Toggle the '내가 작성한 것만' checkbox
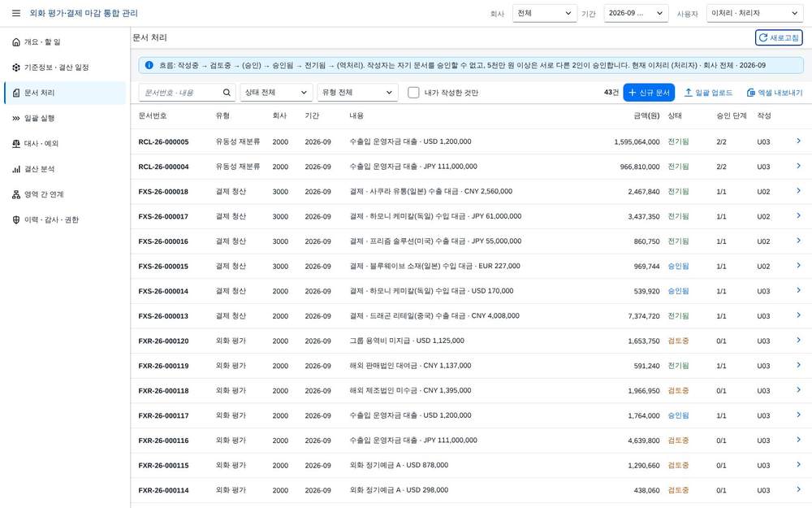This screenshot has width=812, height=508. click(x=413, y=93)
